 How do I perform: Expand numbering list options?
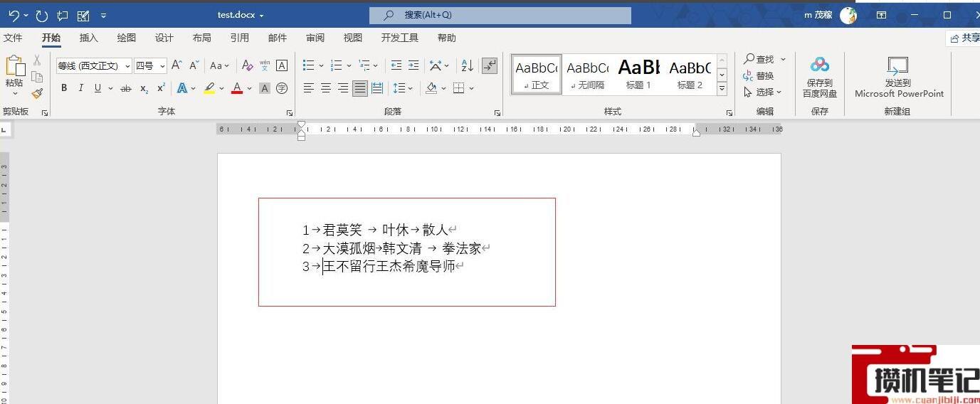(349, 65)
